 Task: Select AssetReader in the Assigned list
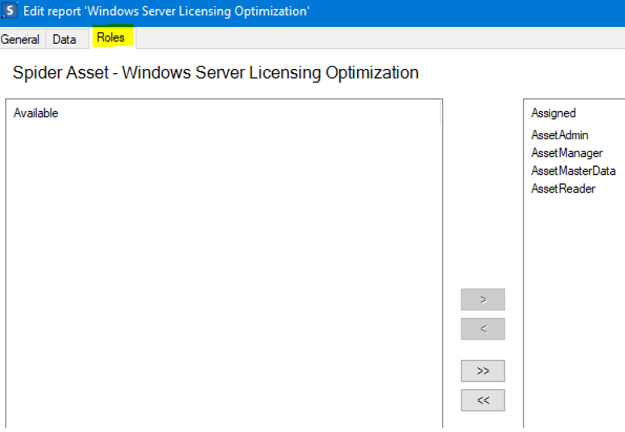[563, 189]
